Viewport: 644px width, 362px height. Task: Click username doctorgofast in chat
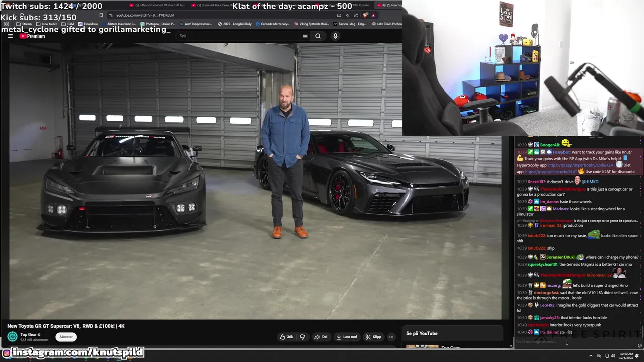tap(546, 293)
